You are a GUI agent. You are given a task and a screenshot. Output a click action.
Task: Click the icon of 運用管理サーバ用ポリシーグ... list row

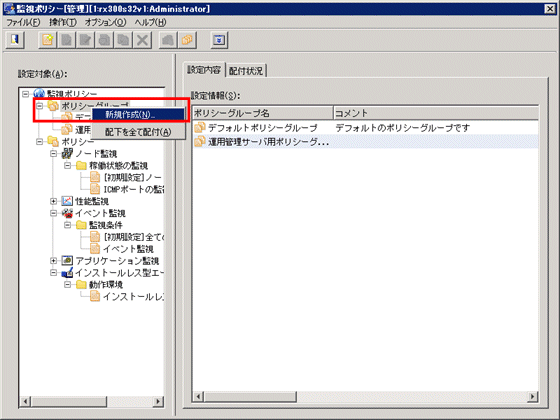pyautogui.click(x=200, y=142)
